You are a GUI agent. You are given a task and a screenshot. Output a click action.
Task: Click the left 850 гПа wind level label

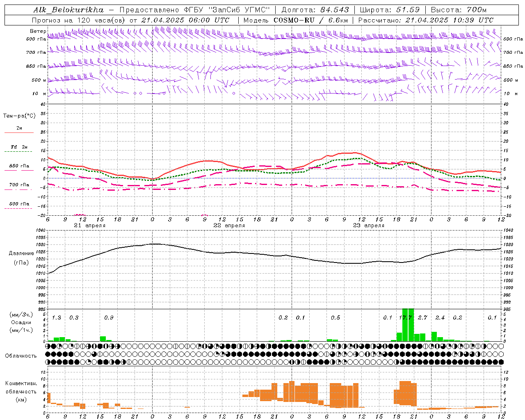pyautogui.click(x=36, y=66)
